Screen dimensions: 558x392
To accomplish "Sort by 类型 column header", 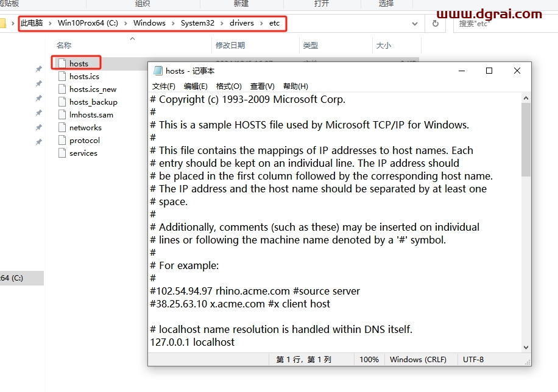I will (310, 45).
